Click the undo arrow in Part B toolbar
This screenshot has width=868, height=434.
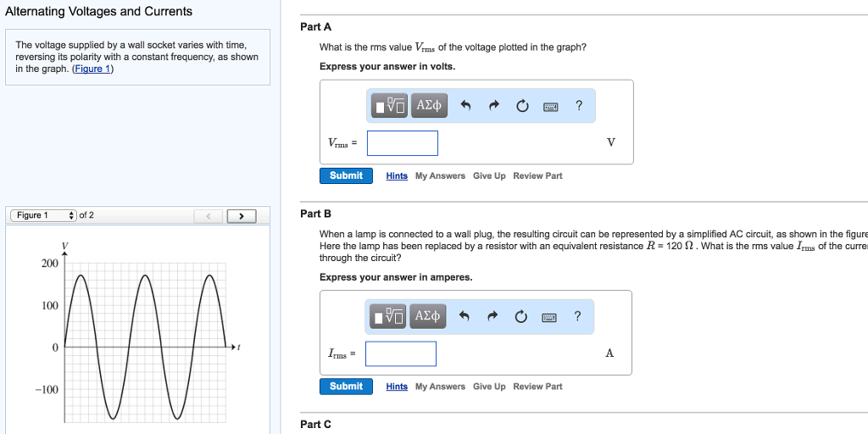coord(465,317)
